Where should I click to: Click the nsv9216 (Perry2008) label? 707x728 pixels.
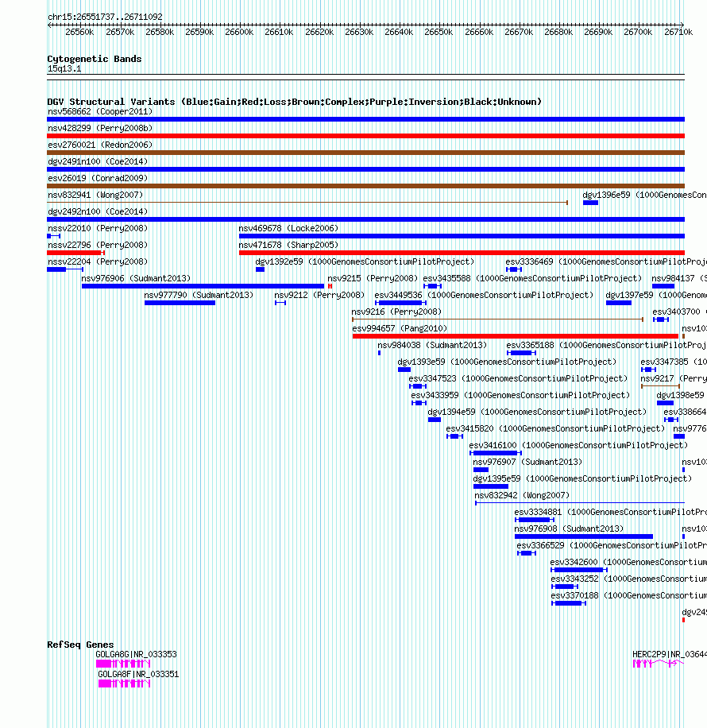click(396, 312)
